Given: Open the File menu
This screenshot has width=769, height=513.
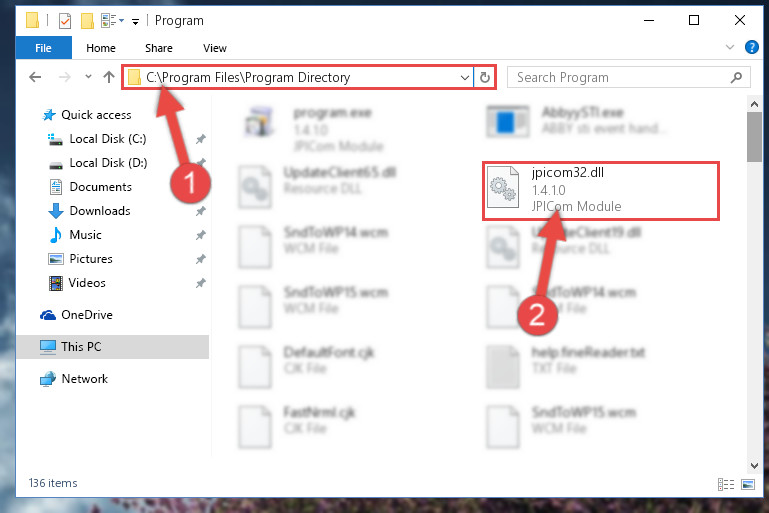Looking at the screenshot, I should coord(43,48).
